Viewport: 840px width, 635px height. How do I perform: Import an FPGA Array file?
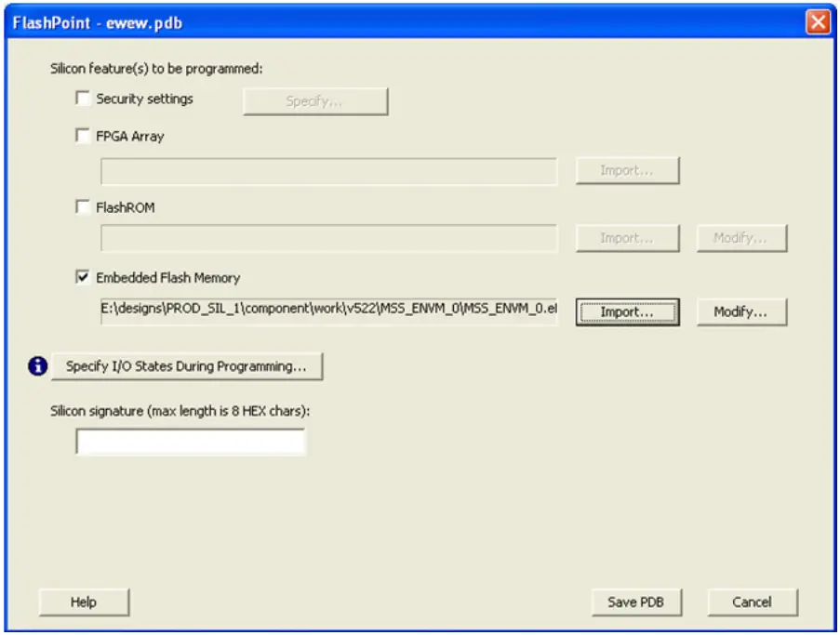point(627,170)
